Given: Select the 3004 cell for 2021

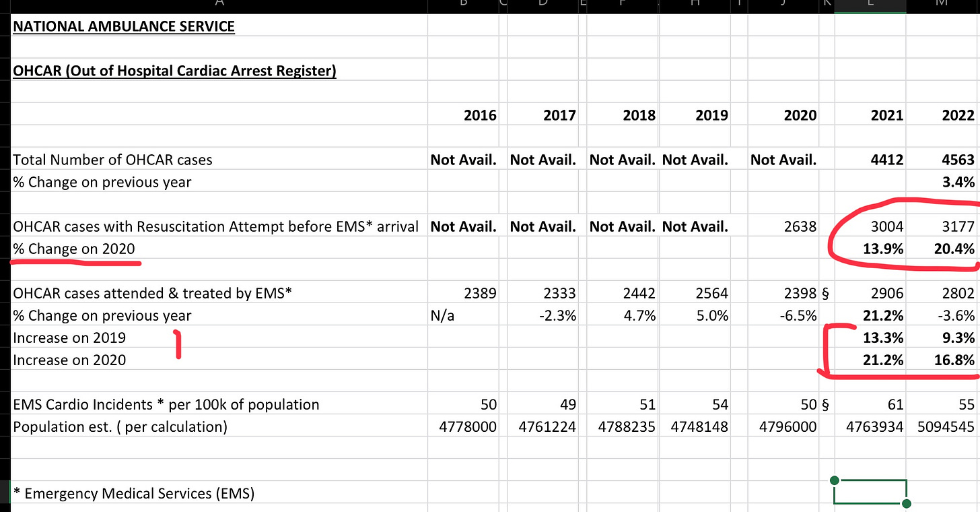Looking at the screenshot, I should 887,226.
